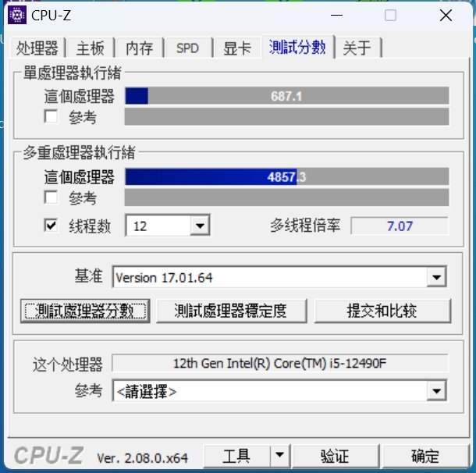Image resolution: width=476 pixels, height=473 pixels.
Task: Enable 參考 checkbox under multi thread section
Action: (x=51, y=197)
